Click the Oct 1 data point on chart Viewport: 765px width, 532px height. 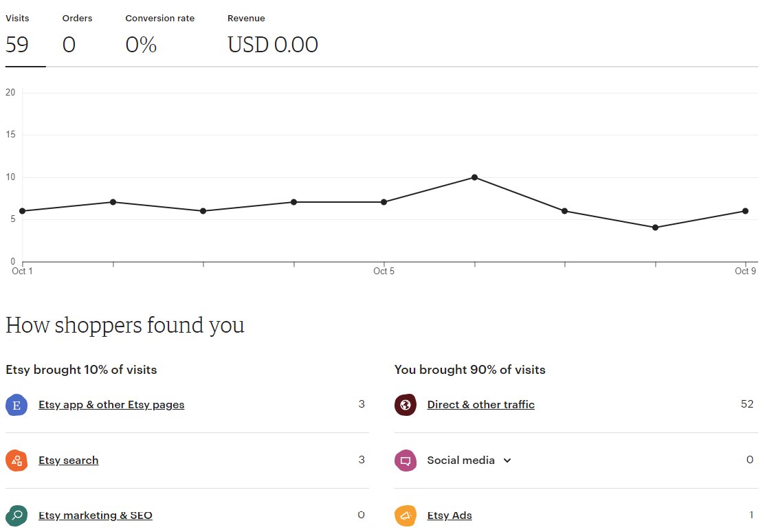23,211
